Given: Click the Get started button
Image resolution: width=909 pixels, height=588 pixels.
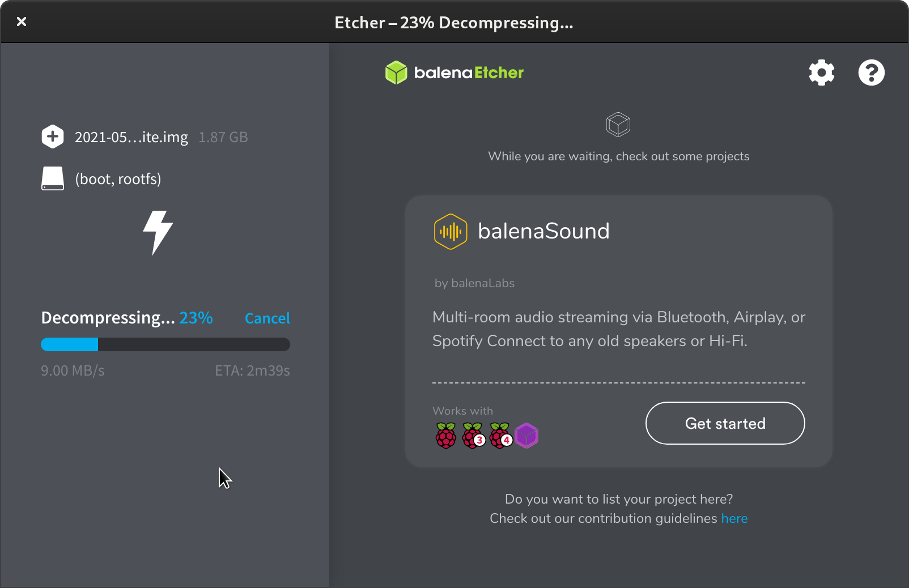Looking at the screenshot, I should click(x=725, y=423).
